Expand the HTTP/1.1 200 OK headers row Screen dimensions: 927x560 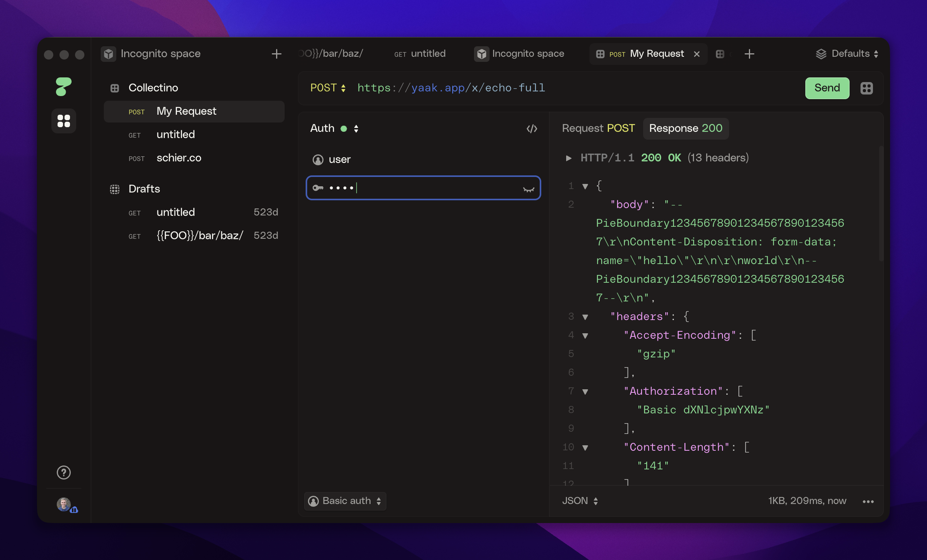[x=568, y=158]
